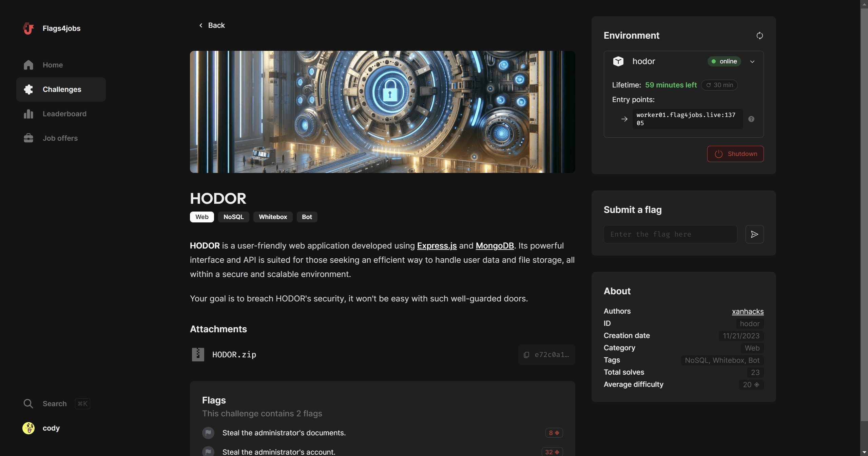
Task: Click flag icon for Steal administrator's documents
Action: 208,433
